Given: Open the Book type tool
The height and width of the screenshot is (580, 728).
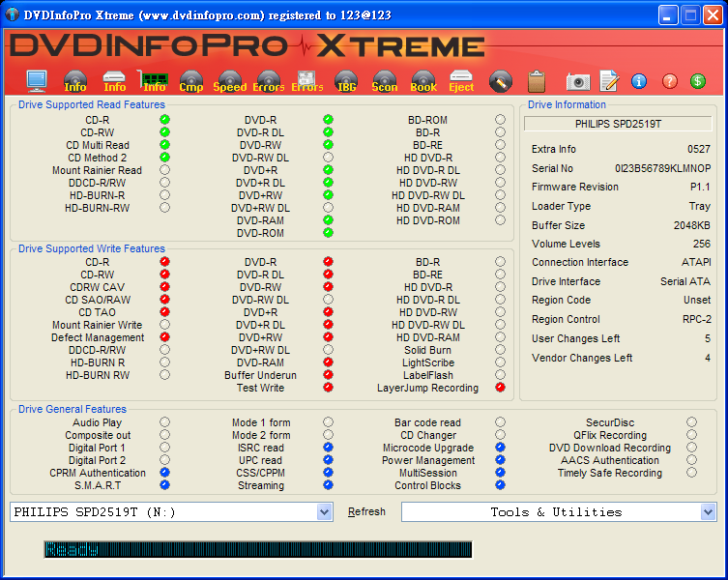Looking at the screenshot, I should 423,81.
